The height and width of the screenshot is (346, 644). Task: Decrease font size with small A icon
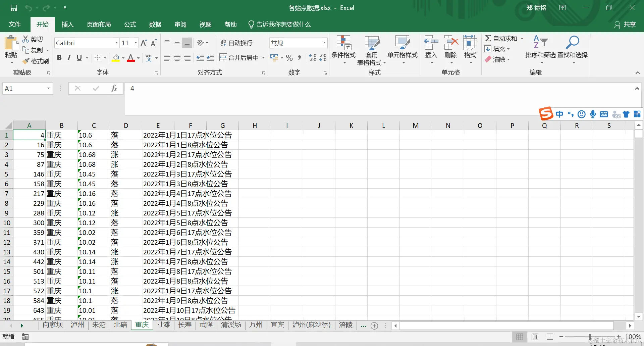(154, 43)
